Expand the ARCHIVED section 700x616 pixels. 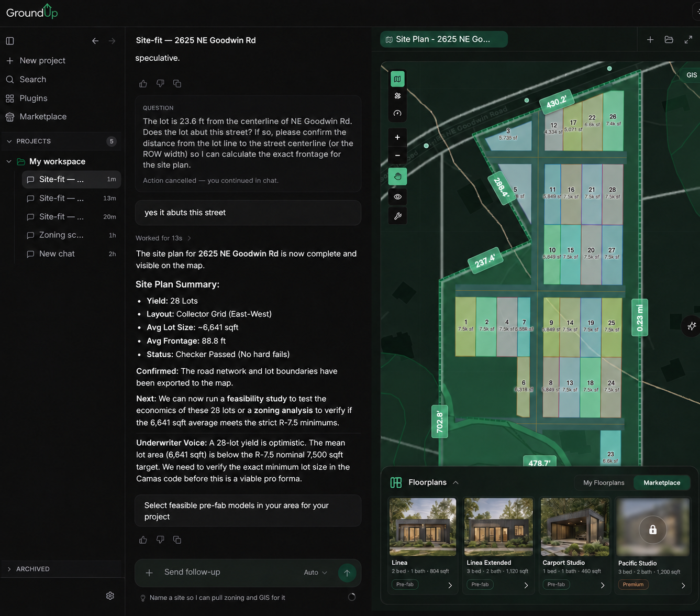coord(9,569)
